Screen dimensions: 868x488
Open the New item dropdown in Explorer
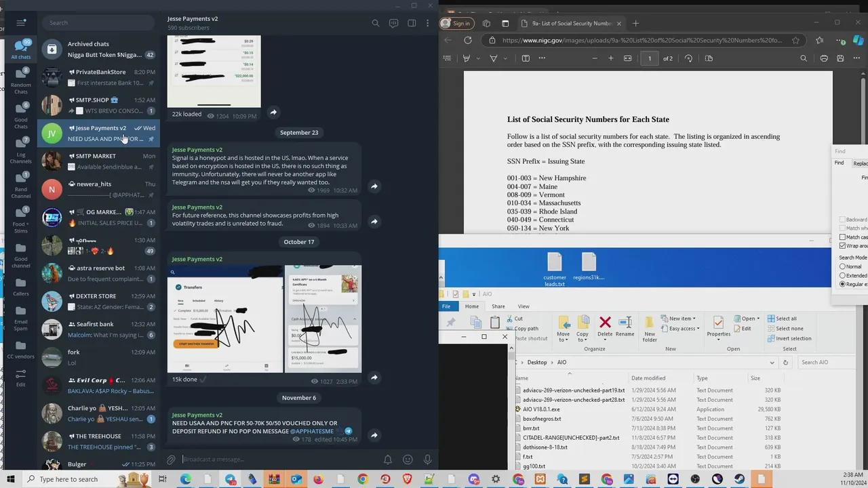pos(679,319)
